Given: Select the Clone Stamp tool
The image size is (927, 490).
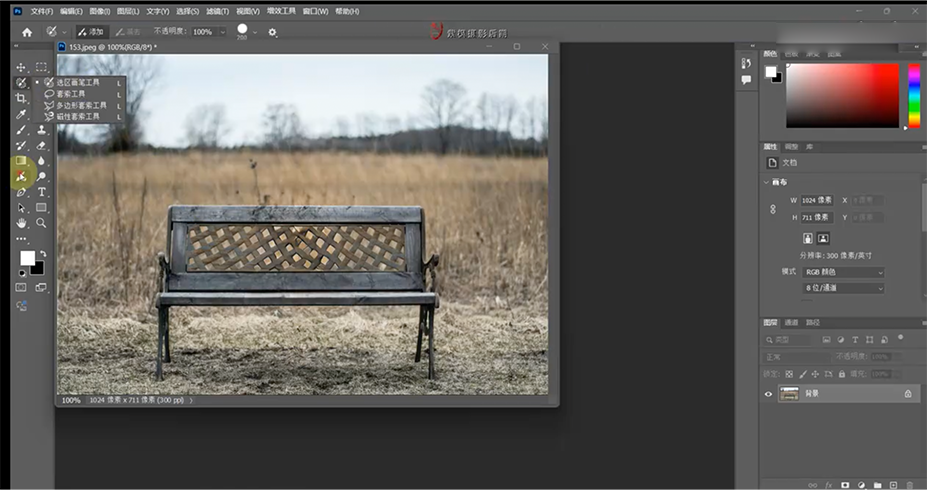Looking at the screenshot, I should coord(41,130).
